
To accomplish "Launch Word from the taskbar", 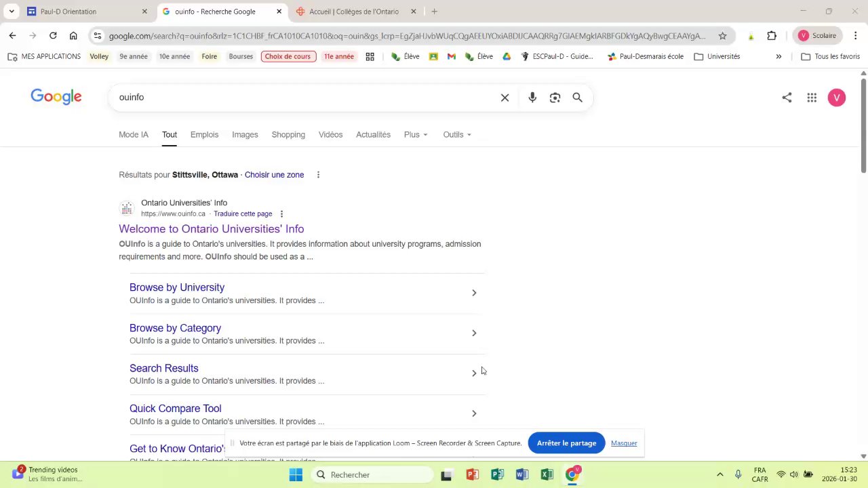I will coord(521,474).
